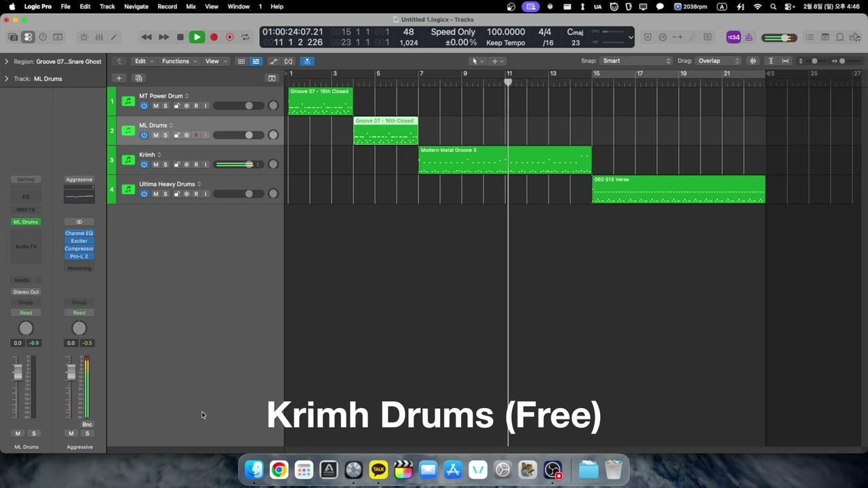Open the Library panel icon

[x=13, y=37]
